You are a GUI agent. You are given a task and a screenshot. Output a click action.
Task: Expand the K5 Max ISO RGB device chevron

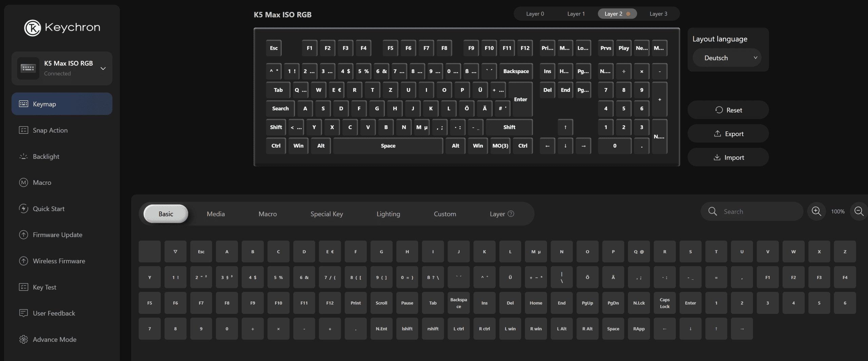tap(103, 68)
